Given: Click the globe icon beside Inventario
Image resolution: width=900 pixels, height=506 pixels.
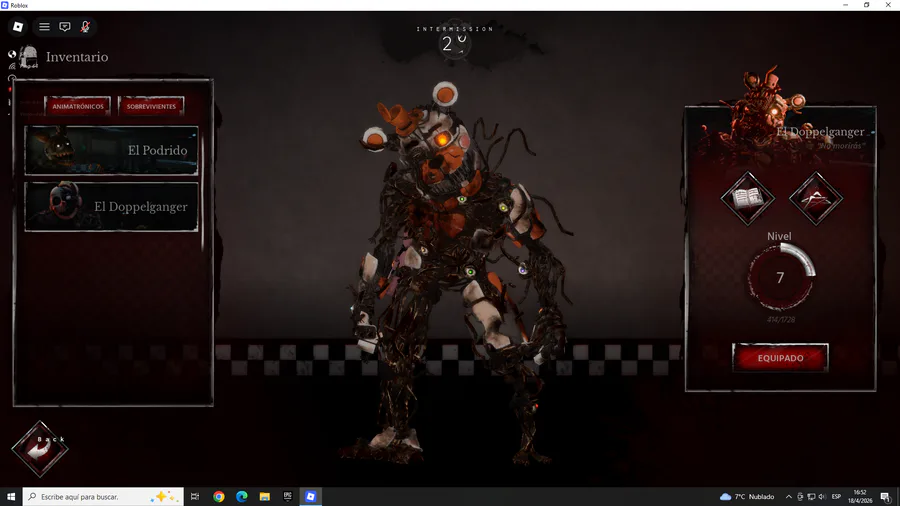Looking at the screenshot, I should tap(12, 54).
